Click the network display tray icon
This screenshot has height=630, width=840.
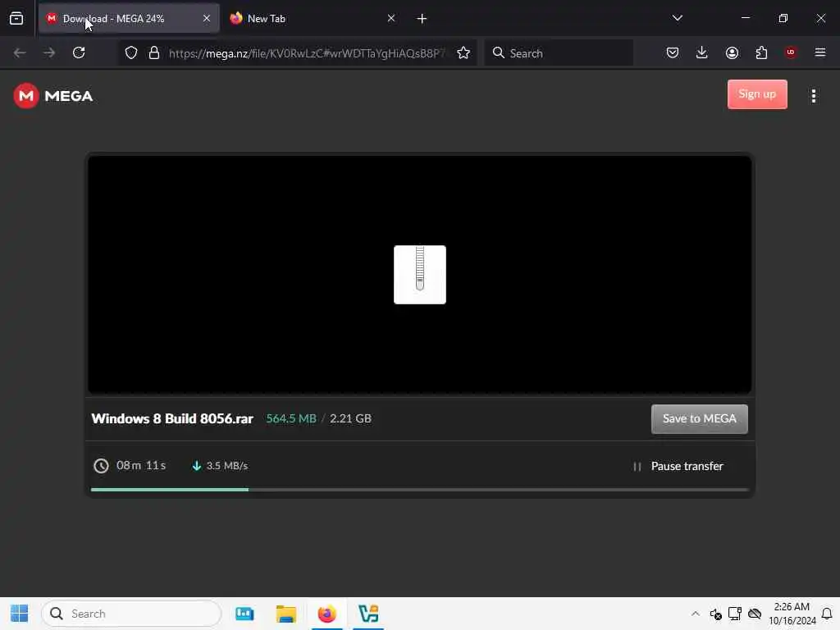coord(735,614)
